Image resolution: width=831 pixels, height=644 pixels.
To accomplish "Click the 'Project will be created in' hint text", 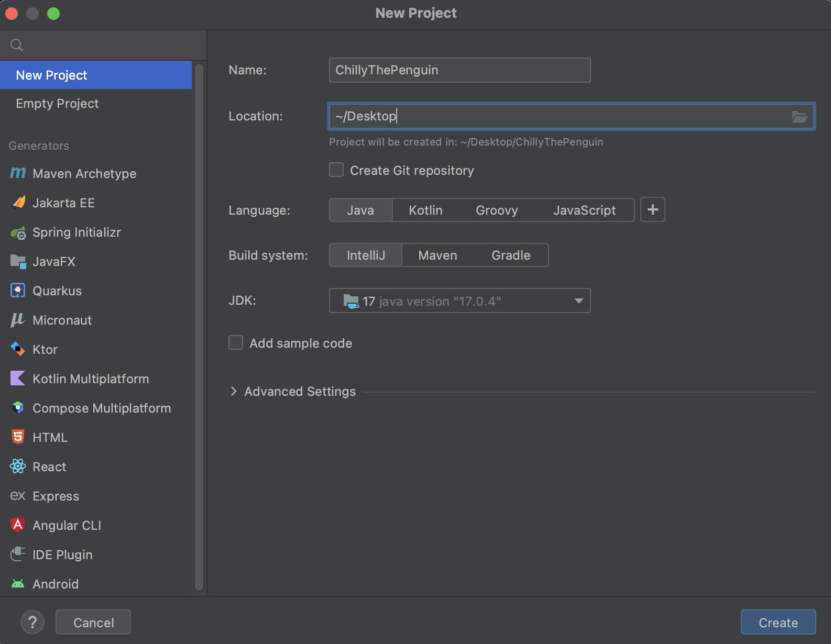I will click(466, 142).
